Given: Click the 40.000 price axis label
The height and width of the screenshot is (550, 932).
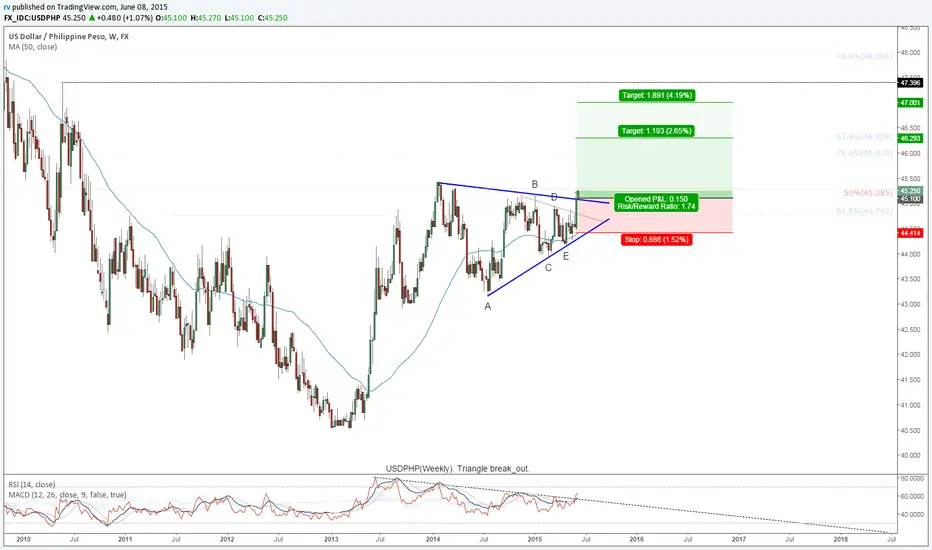Looking at the screenshot, I should (910, 455).
